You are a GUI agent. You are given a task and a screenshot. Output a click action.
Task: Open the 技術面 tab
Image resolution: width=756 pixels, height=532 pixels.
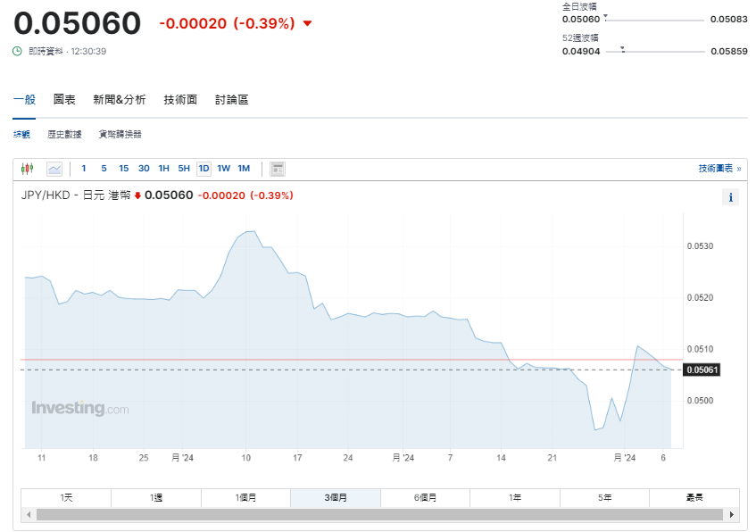click(180, 99)
